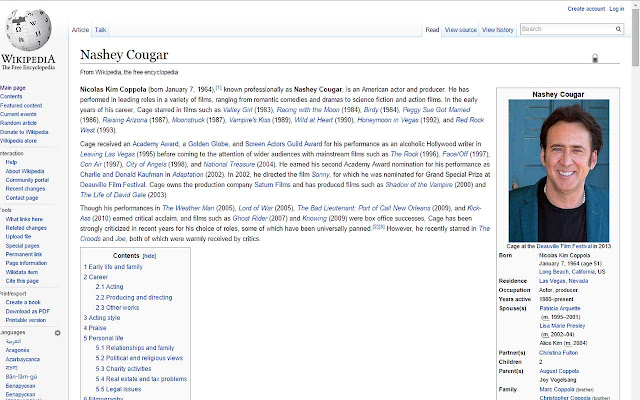Open the Academy Award link

click(x=156, y=144)
